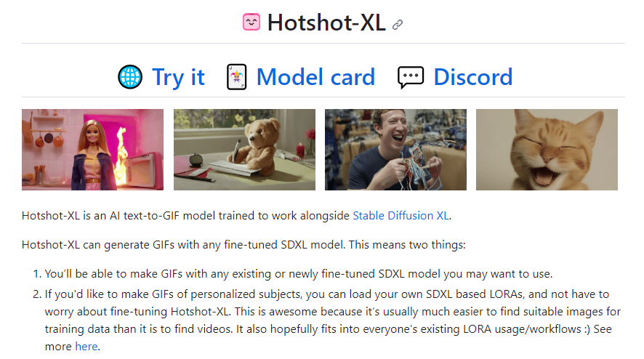Click the first list item about existing SDXL models
The width and height of the screenshot is (644, 359).
point(299,274)
